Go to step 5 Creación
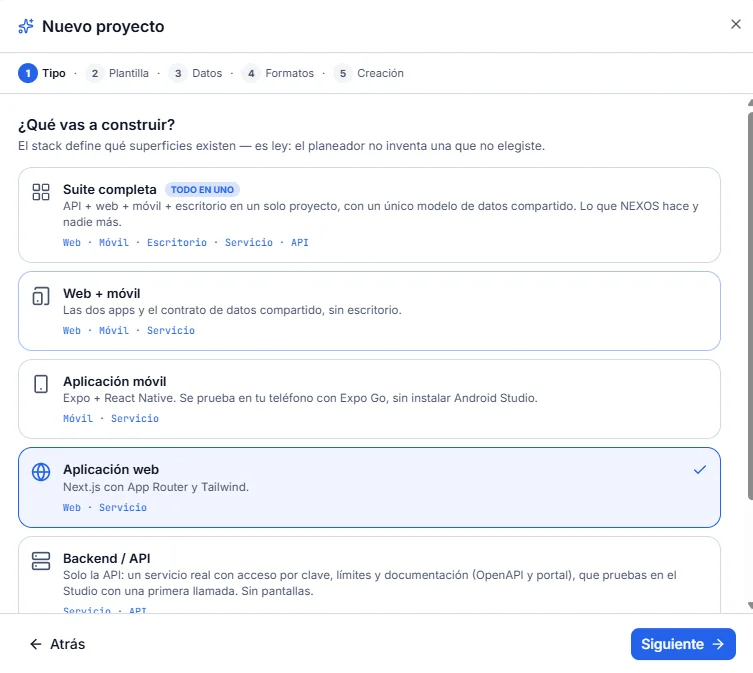 [x=369, y=73]
